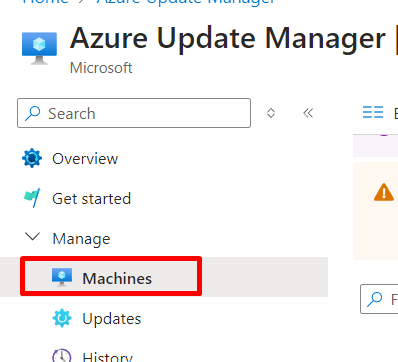
Task: Click the filter search box at right edge
Action: pyautogui.click(x=379, y=299)
